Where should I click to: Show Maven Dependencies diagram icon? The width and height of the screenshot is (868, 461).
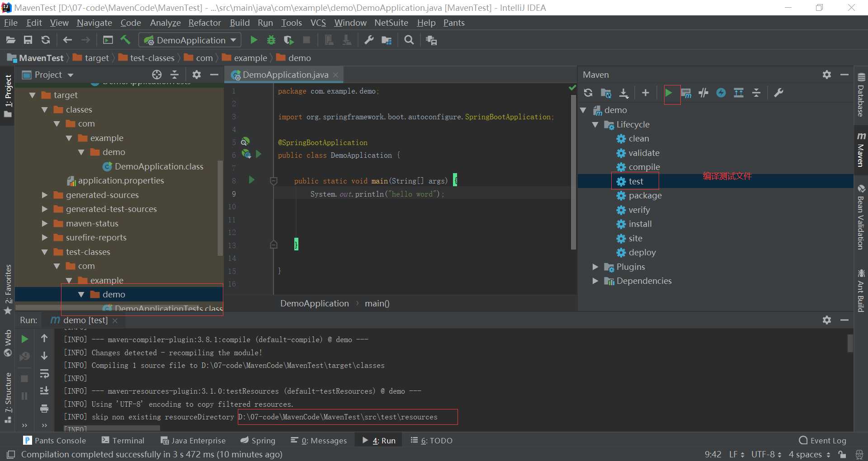739,93
